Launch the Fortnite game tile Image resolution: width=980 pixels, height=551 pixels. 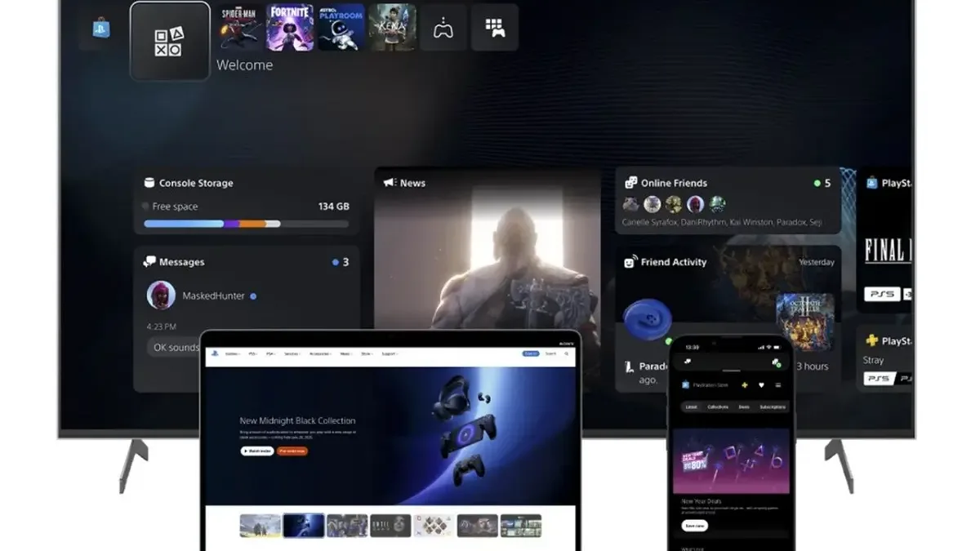289,27
